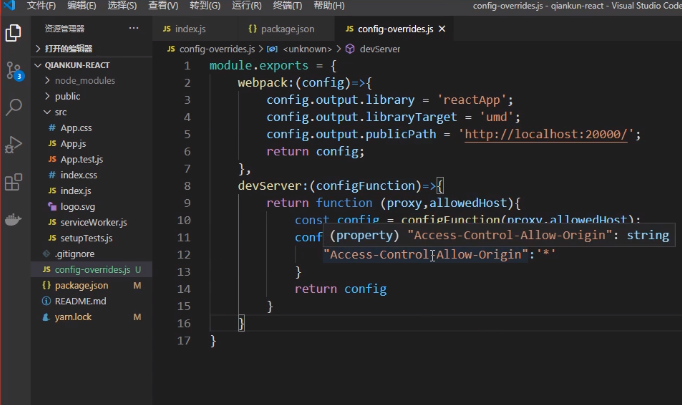Image resolution: width=682 pixels, height=405 pixels.
Task: Click return config on line 6
Action: pyautogui.click(x=315, y=152)
